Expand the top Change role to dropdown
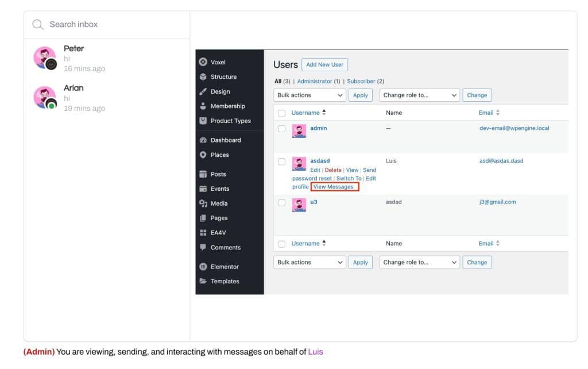This screenshot has height=369, width=588. pyautogui.click(x=419, y=95)
